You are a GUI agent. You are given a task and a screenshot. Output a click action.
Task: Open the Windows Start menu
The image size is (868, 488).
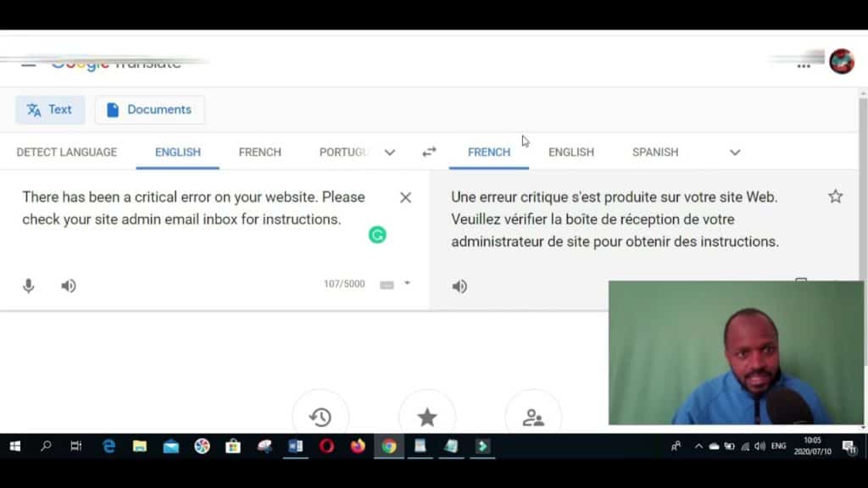click(15, 446)
